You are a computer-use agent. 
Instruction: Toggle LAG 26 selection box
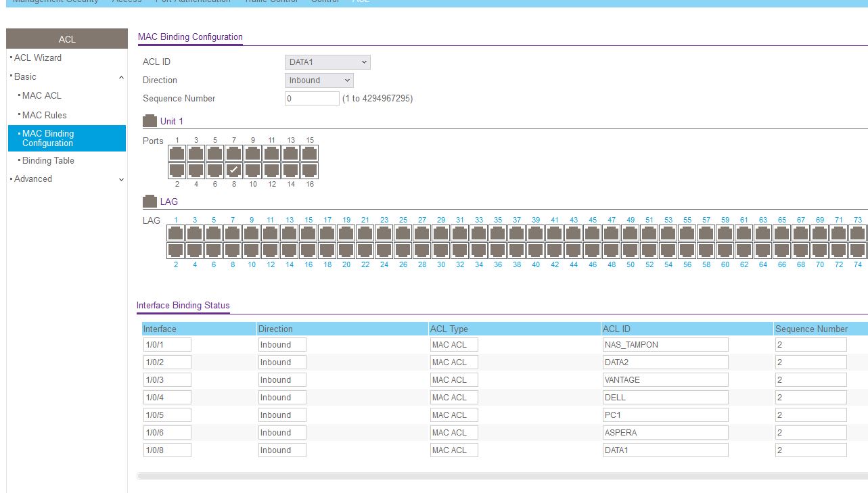[403, 250]
